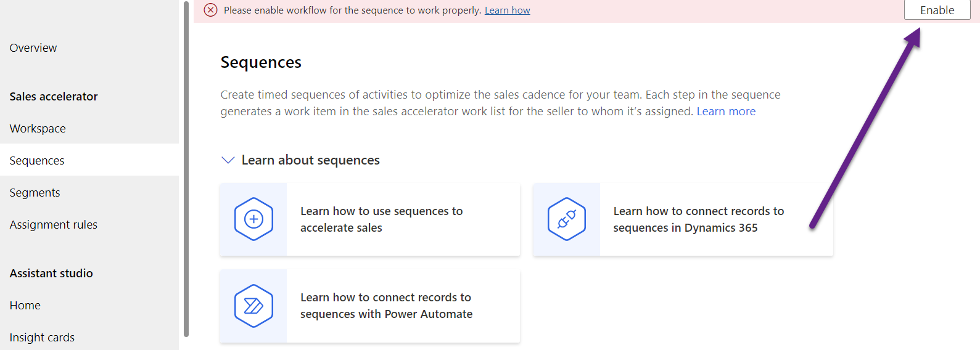Open the Learn how link in banner
This screenshot has width=980, height=350.
click(507, 10)
